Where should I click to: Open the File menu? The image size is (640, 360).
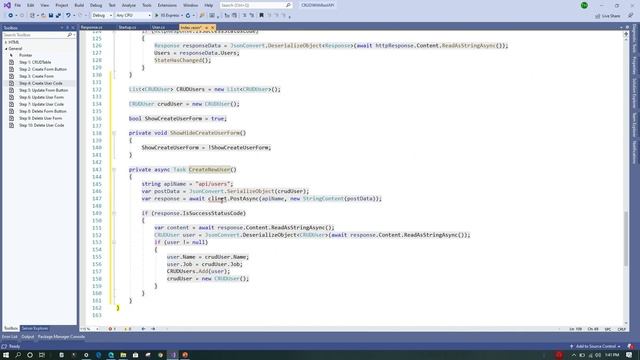[18, 5]
